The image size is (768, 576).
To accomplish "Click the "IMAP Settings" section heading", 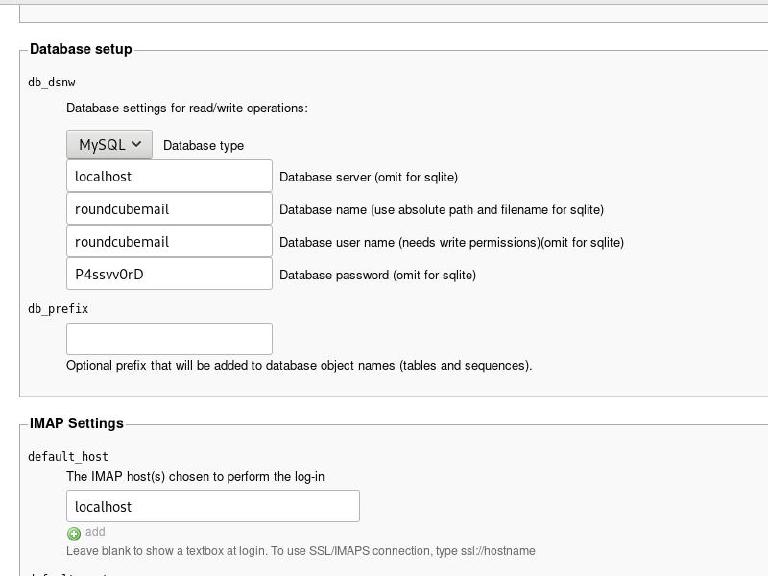I will 77,423.
